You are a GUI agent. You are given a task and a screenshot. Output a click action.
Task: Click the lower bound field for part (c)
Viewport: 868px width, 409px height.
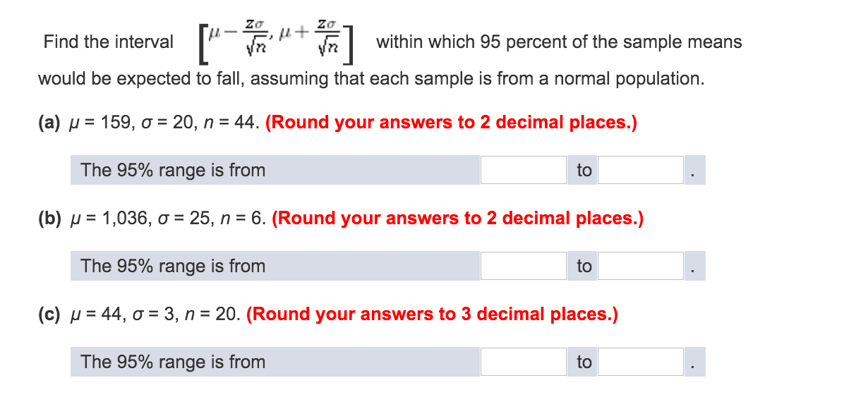522,362
